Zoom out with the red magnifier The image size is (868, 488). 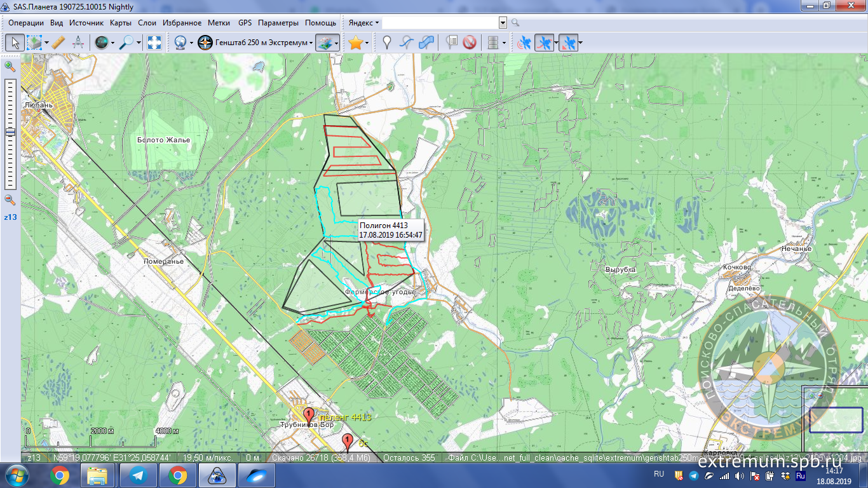(x=10, y=200)
